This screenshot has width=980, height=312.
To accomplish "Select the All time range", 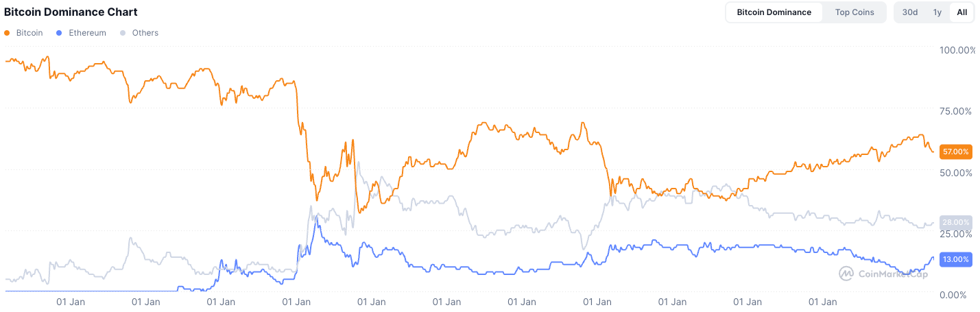I will coord(961,12).
